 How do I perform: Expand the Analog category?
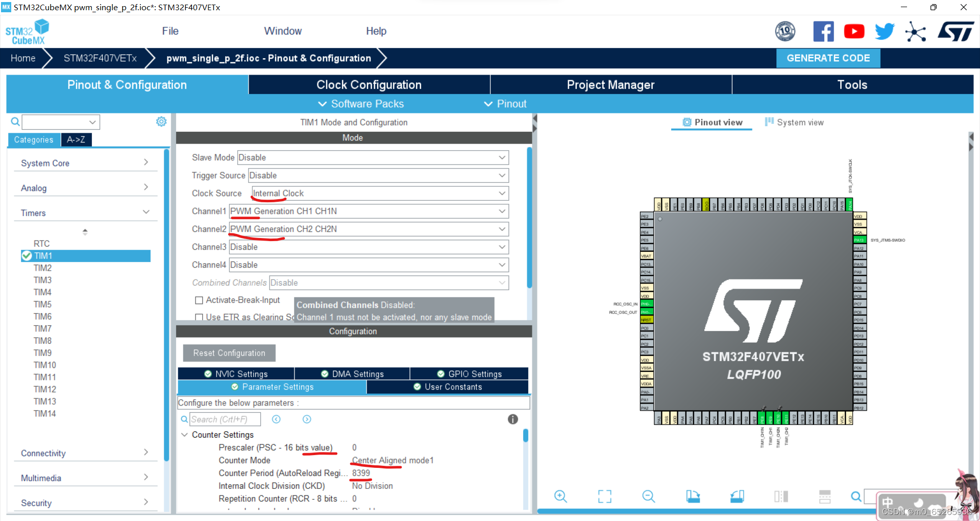(x=85, y=188)
